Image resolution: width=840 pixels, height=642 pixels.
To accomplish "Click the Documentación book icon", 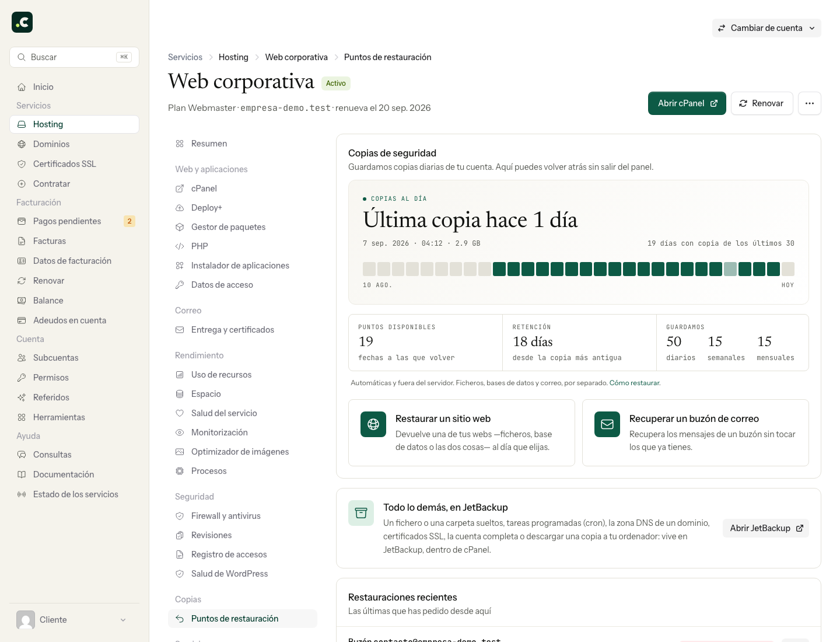I will [22, 474].
